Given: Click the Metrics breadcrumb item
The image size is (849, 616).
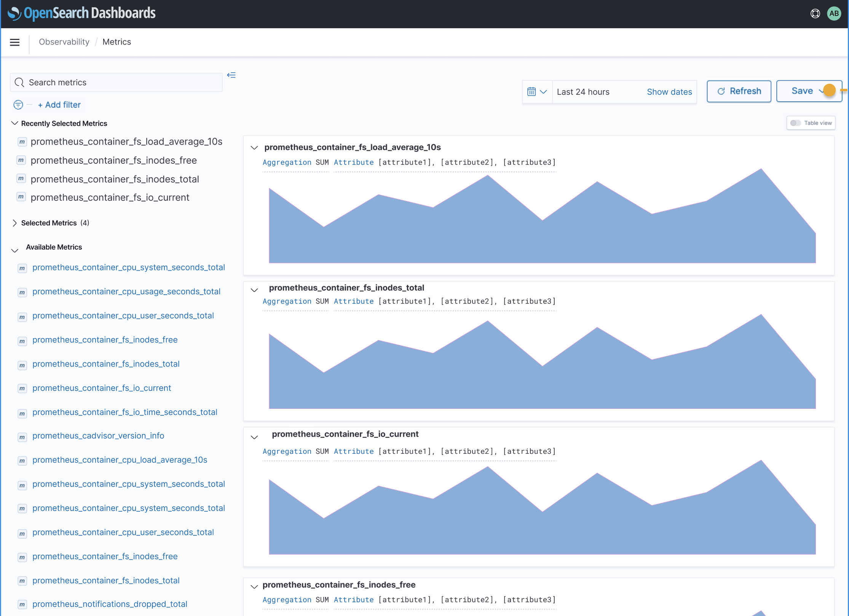Looking at the screenshot, I should (x=116, y=42).
